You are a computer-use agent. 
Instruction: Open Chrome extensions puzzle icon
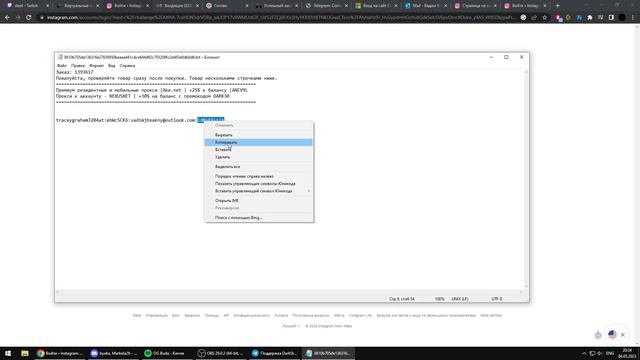[590, 18]
